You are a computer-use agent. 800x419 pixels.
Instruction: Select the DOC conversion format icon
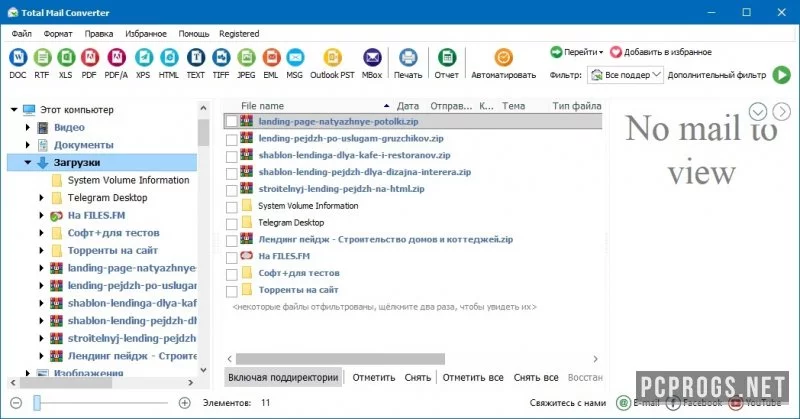tap(18, 58)
